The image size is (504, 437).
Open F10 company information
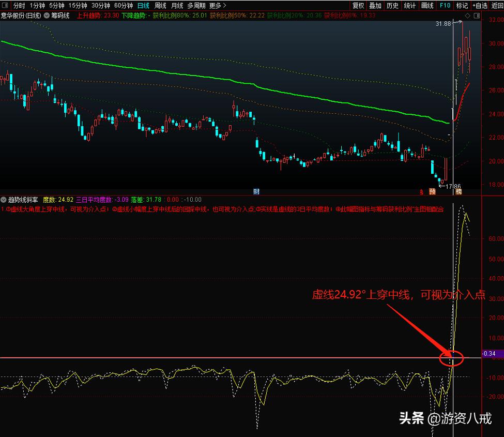(x=445, y=5)
